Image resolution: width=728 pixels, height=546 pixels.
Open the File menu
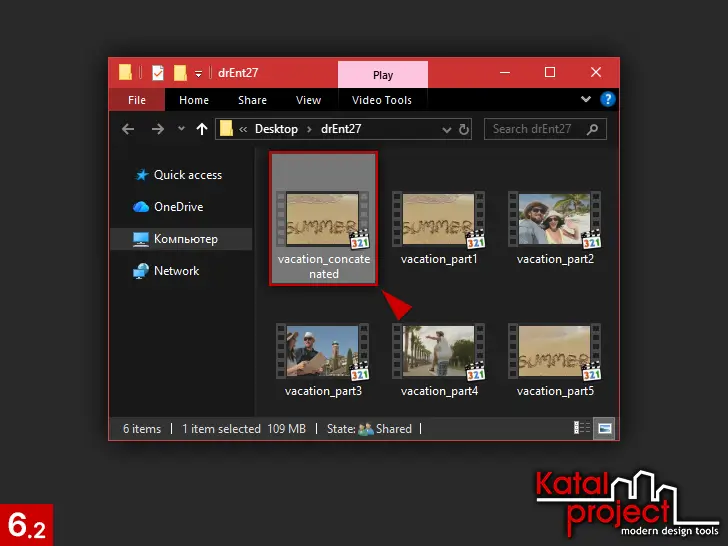(x=137, y=100)
